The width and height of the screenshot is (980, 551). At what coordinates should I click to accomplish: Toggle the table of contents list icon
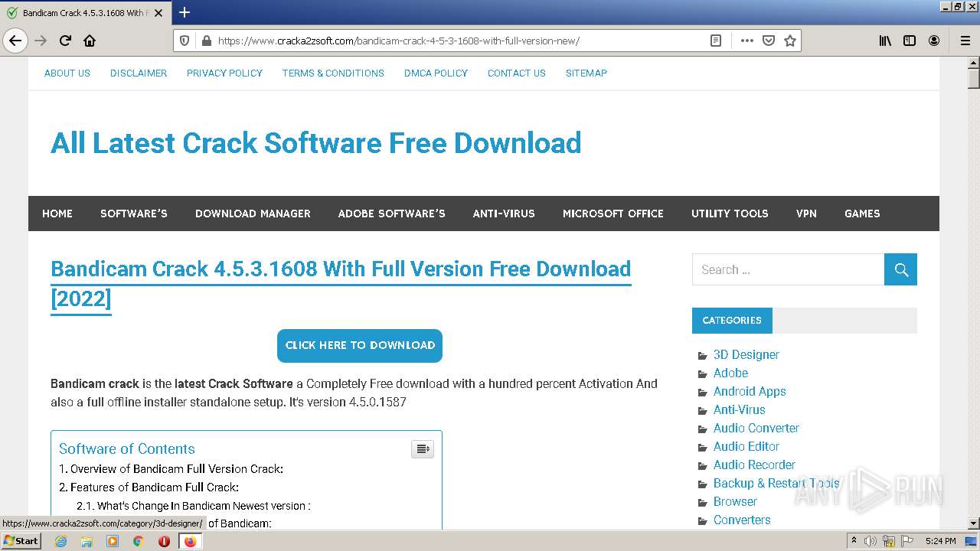click(x=423, y=448)
